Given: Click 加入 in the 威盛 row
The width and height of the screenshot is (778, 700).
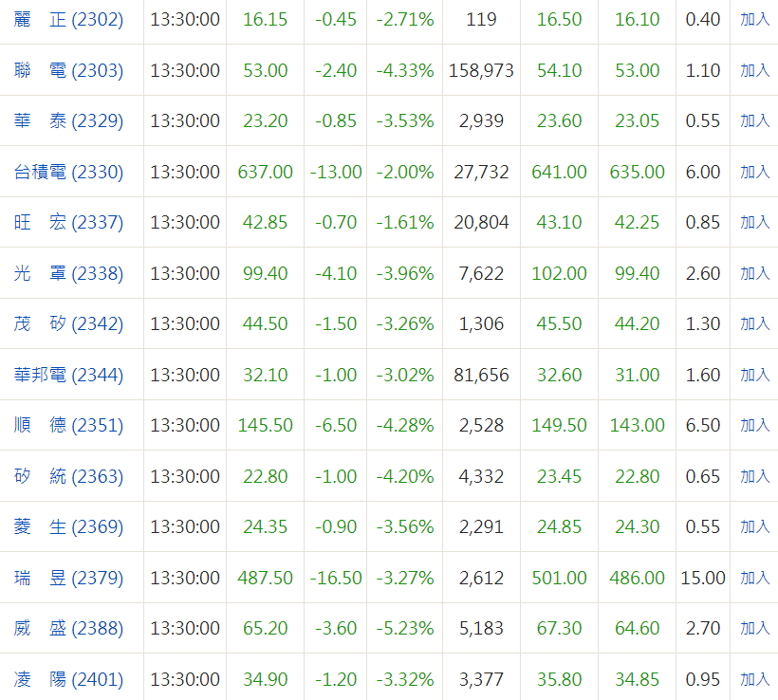Looking at the screenshot, I should coord(754,628).
